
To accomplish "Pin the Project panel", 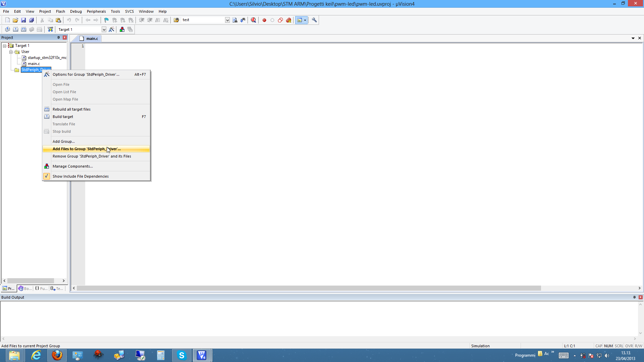I will pyautogui.click(x=58, y=38).
